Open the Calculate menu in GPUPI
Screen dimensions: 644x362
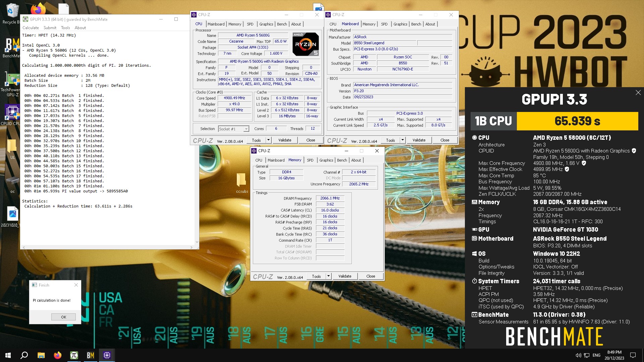click(x=31, y=28)
